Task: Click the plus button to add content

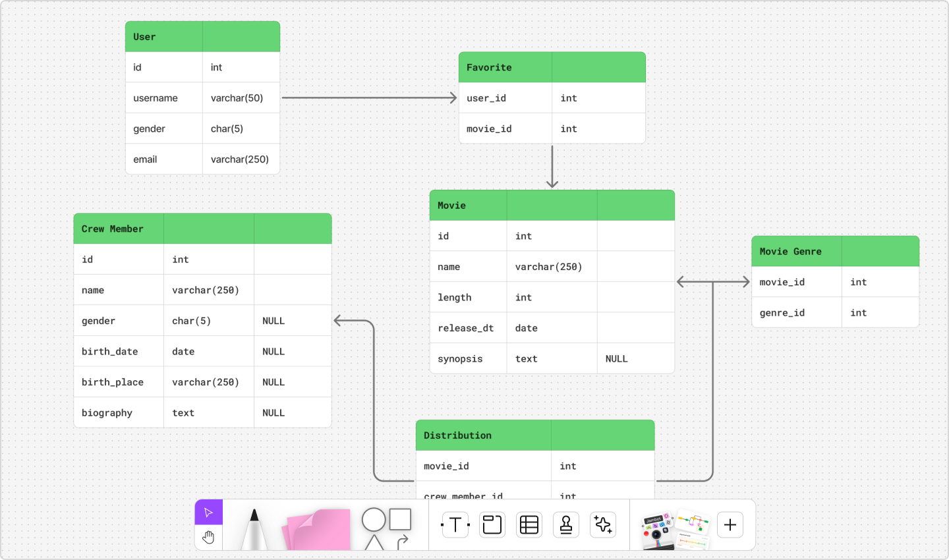Action: pos(730,524)
